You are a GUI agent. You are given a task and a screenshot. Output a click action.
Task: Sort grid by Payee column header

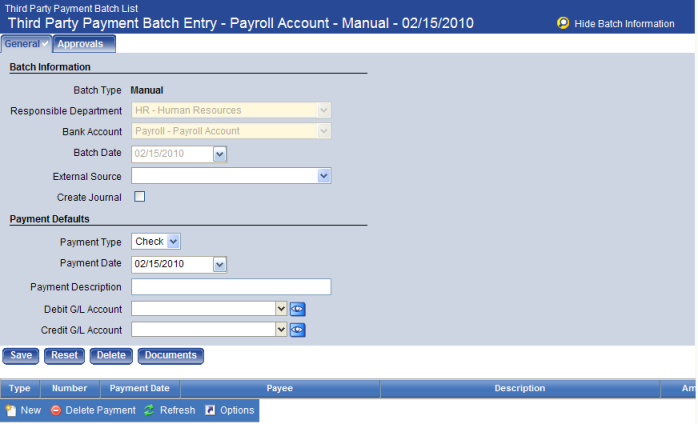pos(279,388)
